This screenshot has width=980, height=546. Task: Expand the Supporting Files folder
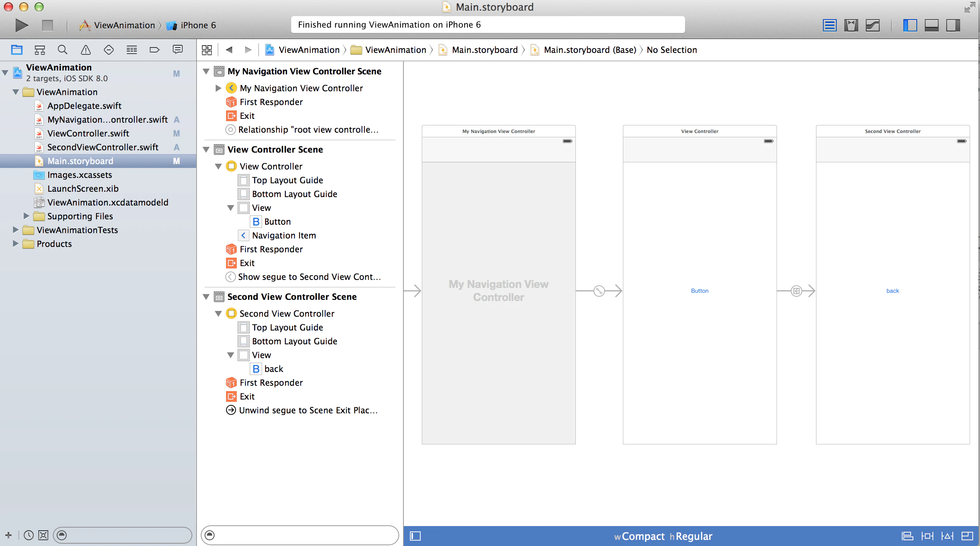(x=26, y=216)
